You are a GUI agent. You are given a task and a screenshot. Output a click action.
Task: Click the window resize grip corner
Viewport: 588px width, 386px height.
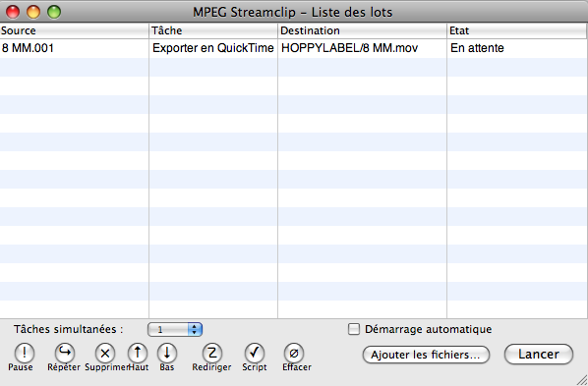pyautogui.click(x=582, y=380)
